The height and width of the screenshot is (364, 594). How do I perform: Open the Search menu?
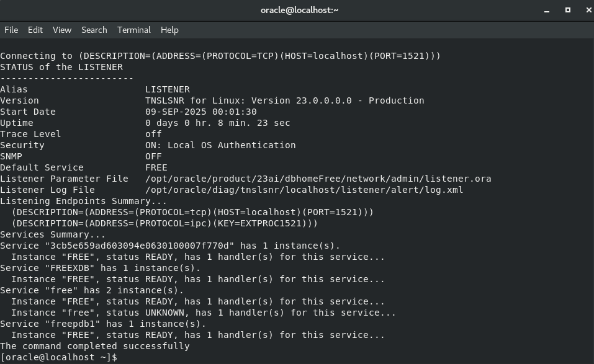tap(94, 30)
